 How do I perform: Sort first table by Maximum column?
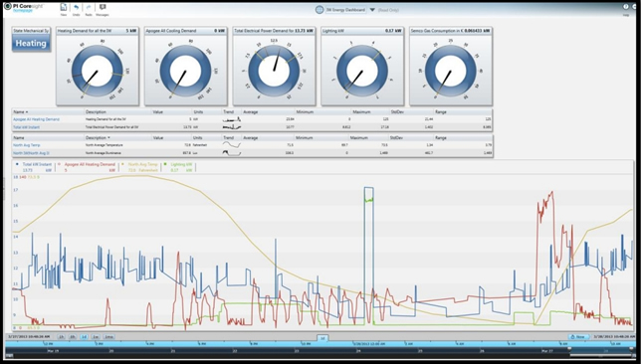pos(361,112)
